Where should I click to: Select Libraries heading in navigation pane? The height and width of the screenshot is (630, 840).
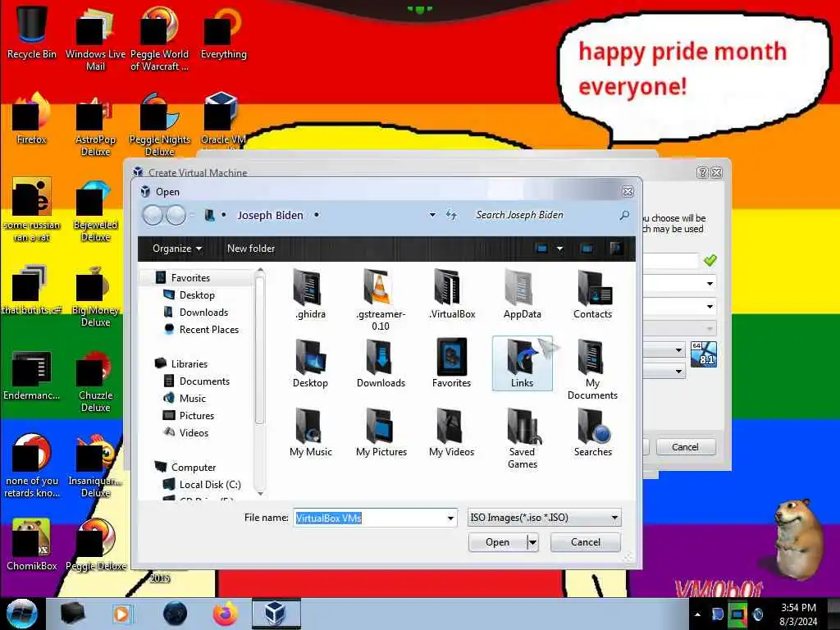[189, 364]
